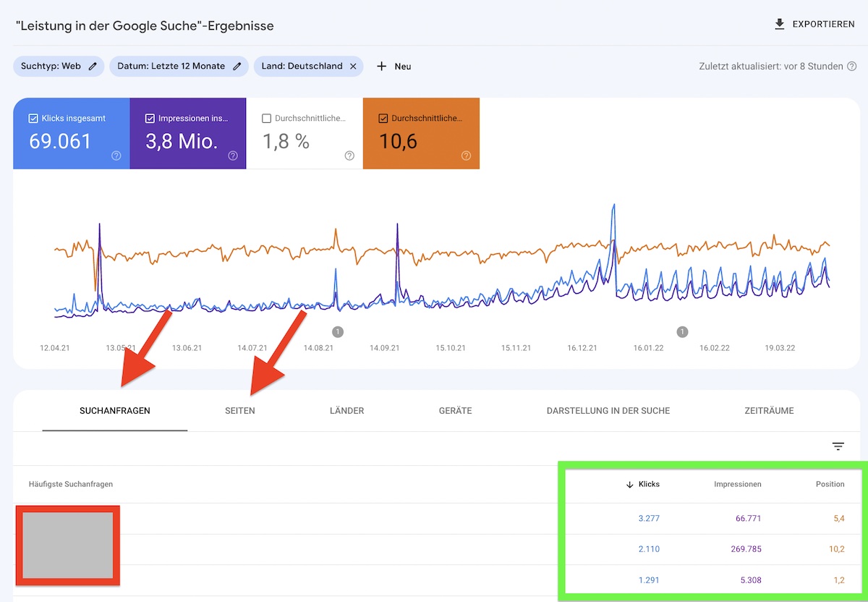Screen dimensions: 868x602
Task: Open the Suchtyp: Web filter chip
Action: coord(59,66)
